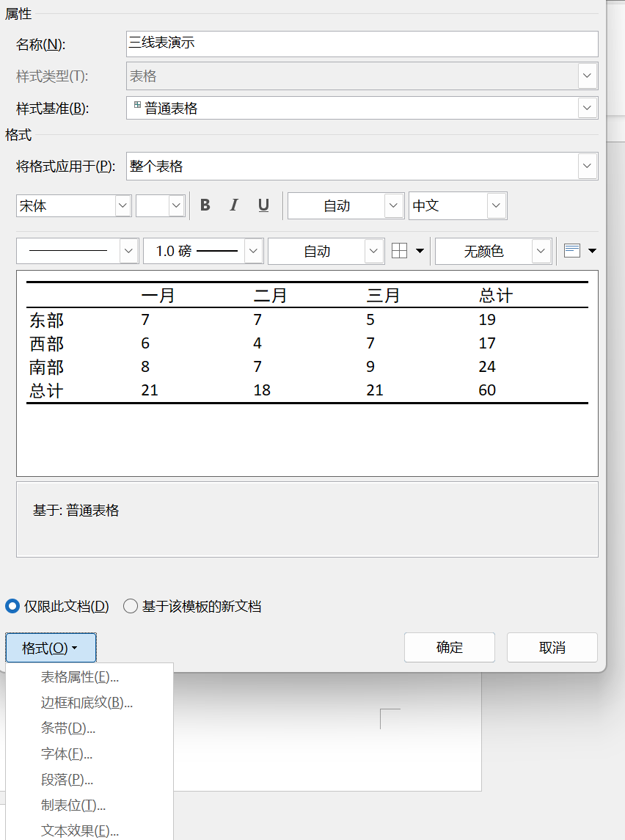This screenshot has height=840, width=625.
Task: Select 段落 in the format menu
Action: (67, 780)
